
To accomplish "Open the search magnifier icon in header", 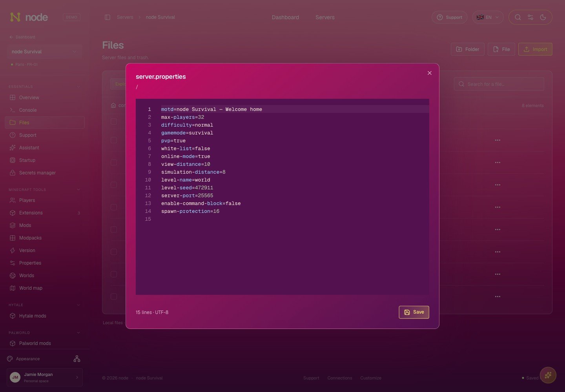I will coord(518,17).
